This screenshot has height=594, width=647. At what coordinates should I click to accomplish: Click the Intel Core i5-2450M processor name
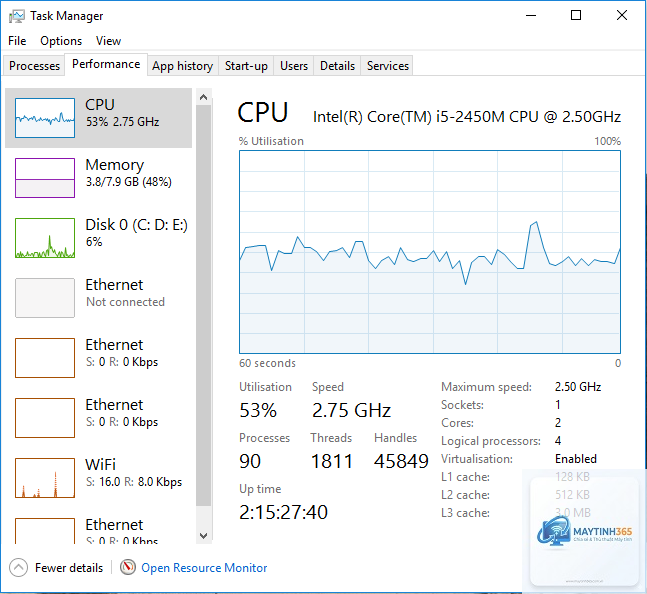[x=467, y=117]
